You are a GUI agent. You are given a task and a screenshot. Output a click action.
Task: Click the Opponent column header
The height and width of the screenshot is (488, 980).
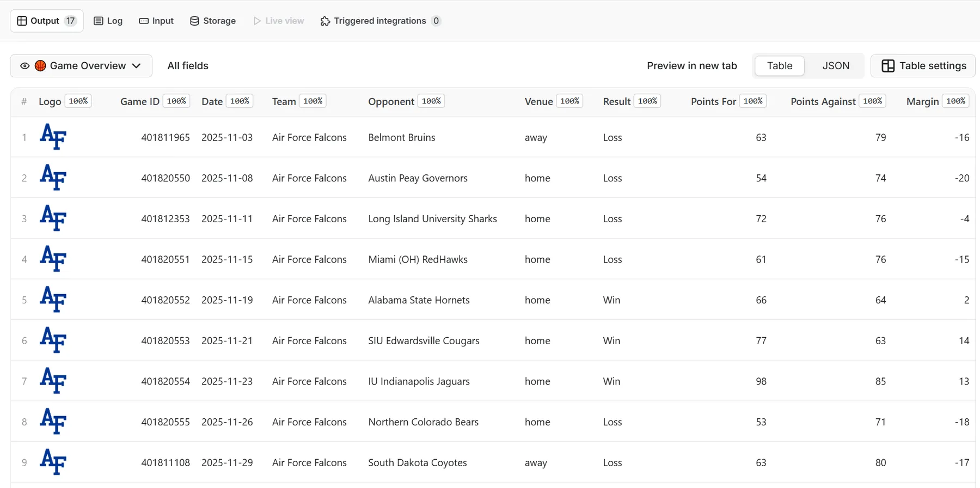click(391, 102)
